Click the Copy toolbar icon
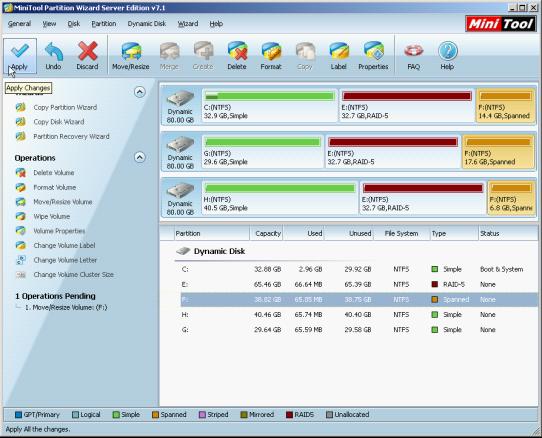542x438 pixels. pyautogui.click(x=305, y=56)
